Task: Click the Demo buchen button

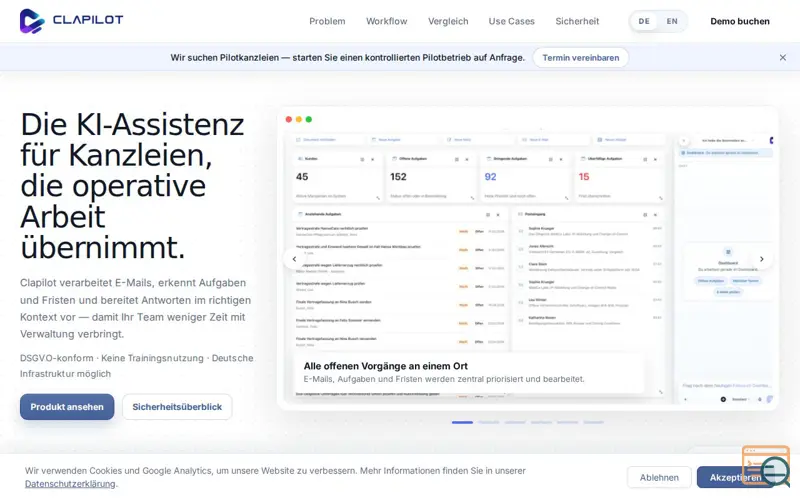Action: point(740,21)
